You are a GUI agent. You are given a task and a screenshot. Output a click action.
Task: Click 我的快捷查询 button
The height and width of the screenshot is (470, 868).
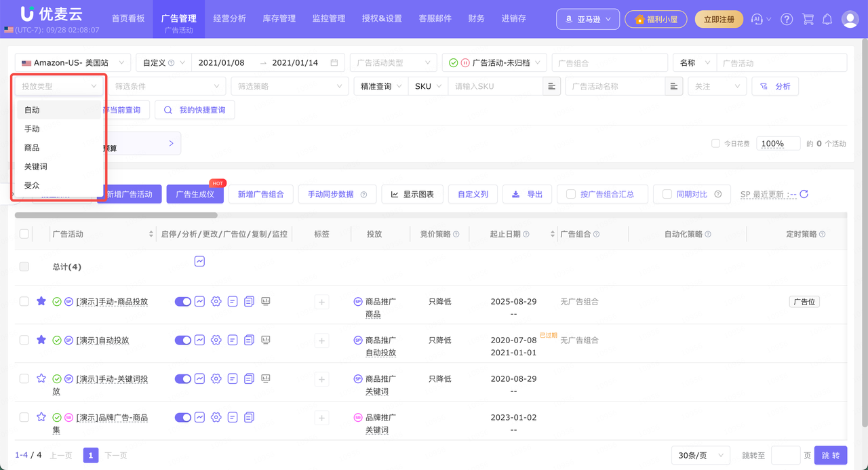tap(195, 110)
